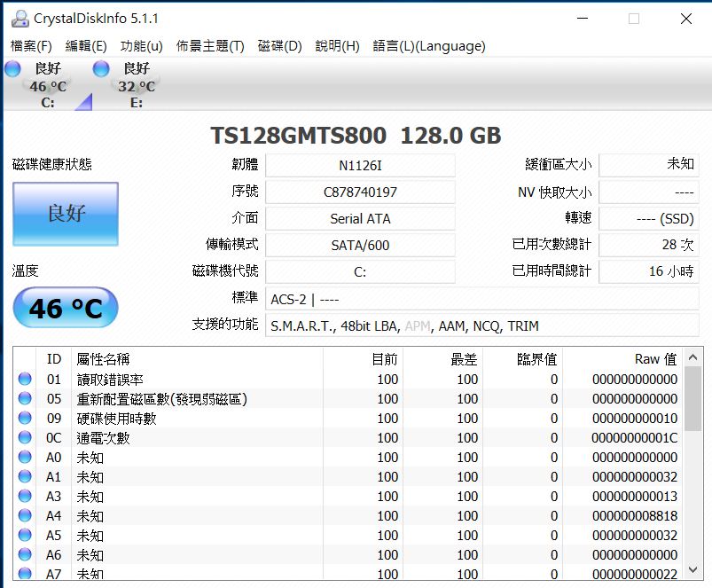Click the 目前 column header
The width and height of the screenshot is (712, 588).
(363, 358)
